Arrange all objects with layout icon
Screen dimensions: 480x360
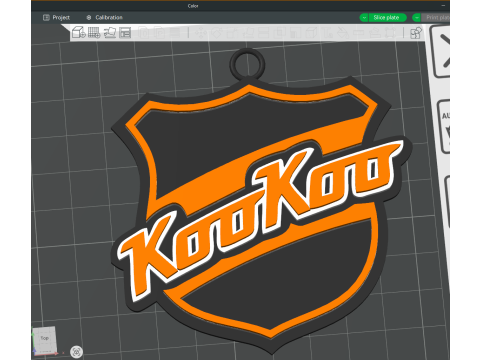(125, 32)
